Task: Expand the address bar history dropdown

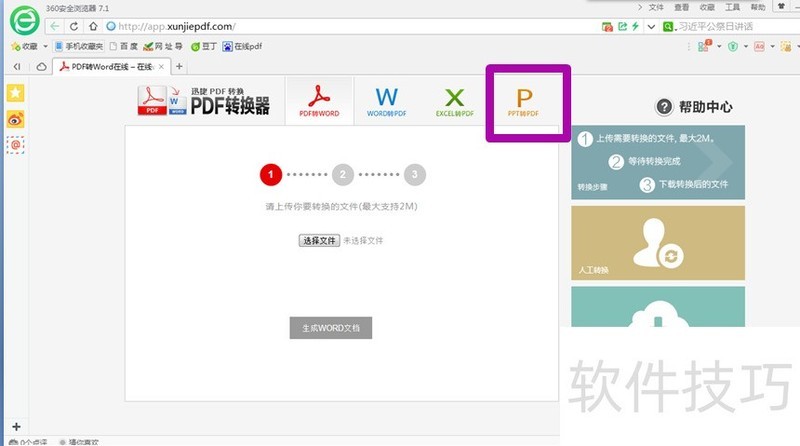Action: [651, 27]
